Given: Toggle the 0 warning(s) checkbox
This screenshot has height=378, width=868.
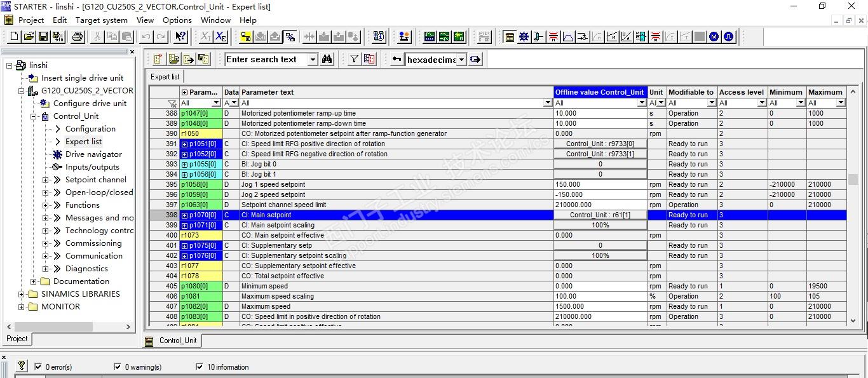Looking at the screenshot, I should [118, 367].
